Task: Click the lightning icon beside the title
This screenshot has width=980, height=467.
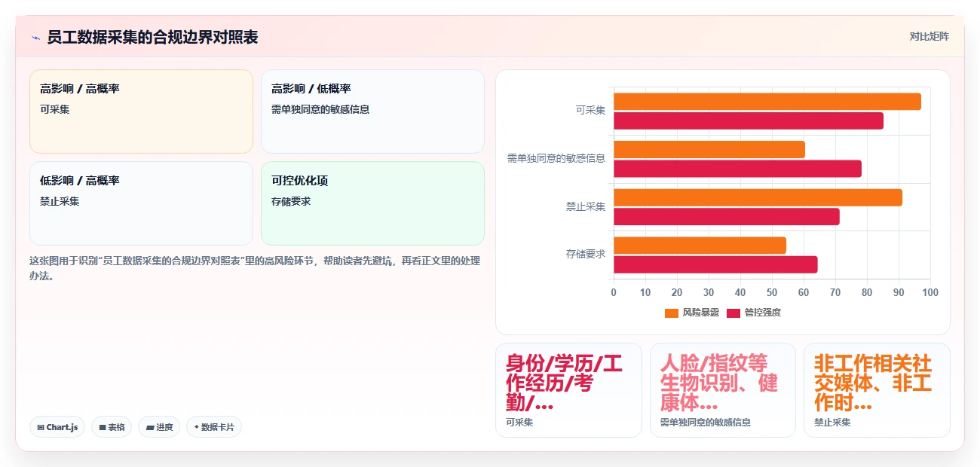Action: pyautogui.click(x=35, y=37)
